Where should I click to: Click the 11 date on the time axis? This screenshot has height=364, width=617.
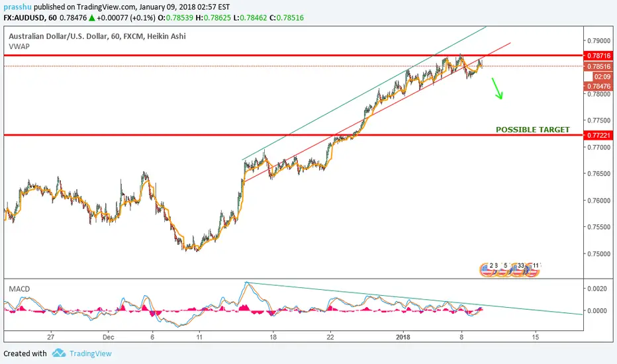(199, 337)
